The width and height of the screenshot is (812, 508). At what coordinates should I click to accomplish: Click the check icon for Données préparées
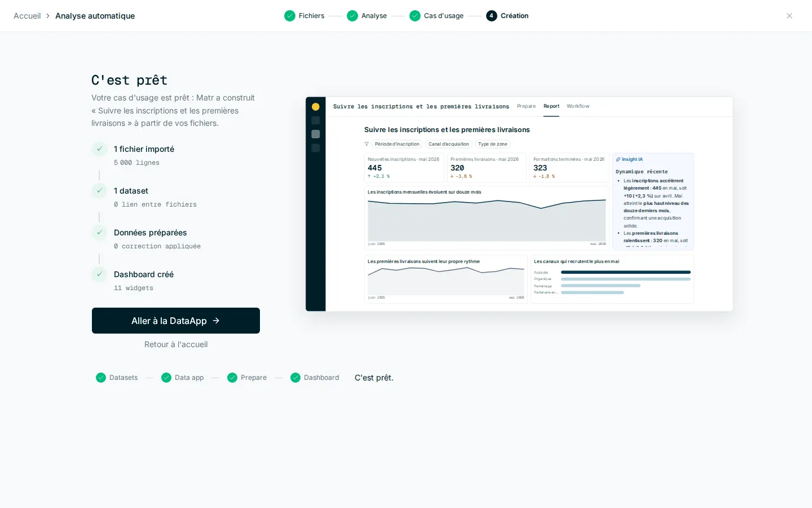click(99, 233)
